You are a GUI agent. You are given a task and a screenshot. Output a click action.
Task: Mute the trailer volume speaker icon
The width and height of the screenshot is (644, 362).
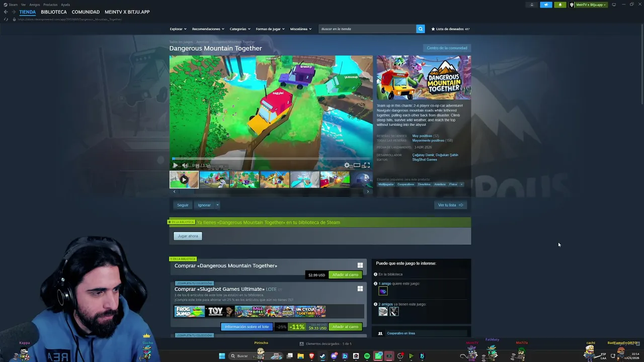185,165
